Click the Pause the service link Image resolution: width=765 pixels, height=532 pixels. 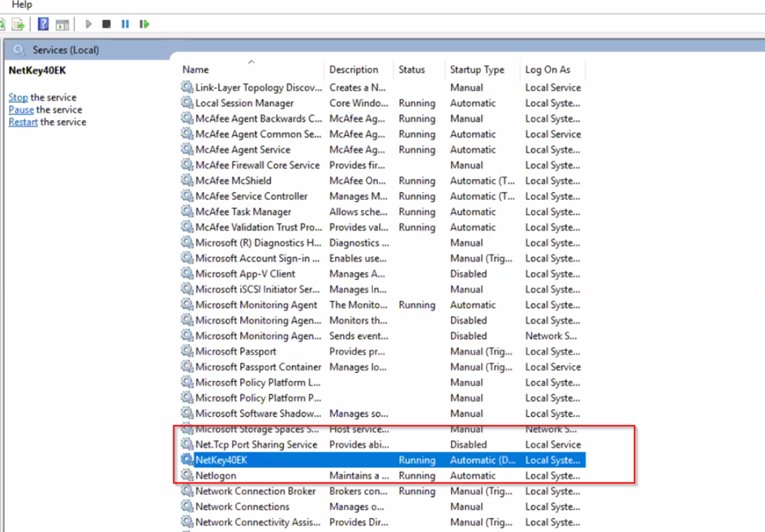pos(21,110)
